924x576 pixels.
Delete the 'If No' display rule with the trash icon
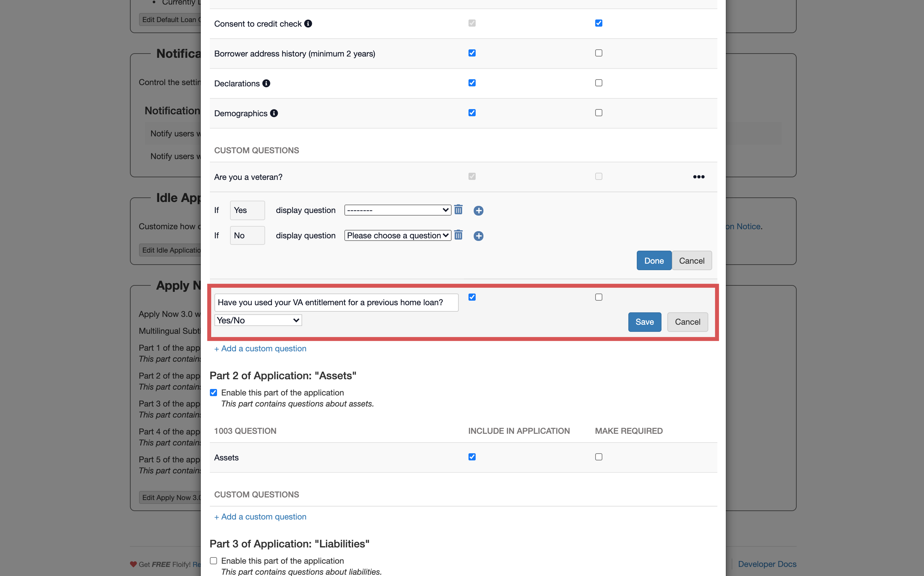458,235
